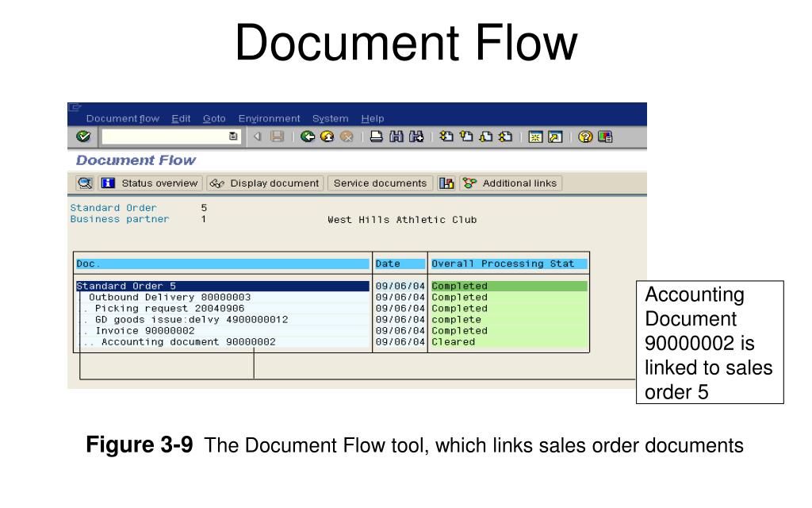This screenshot has width=812, height=508.
Task: Open the yellow Help question mark icon
Action: point(585,137)
